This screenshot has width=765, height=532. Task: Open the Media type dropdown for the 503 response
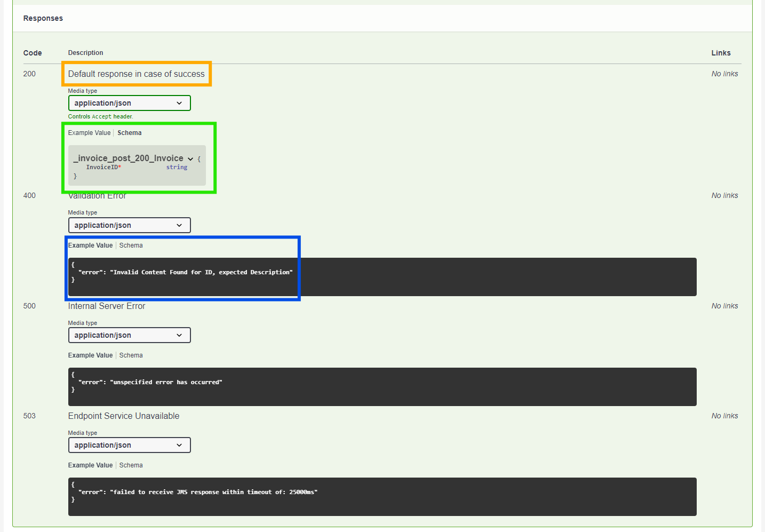click(x=129, y=444)
